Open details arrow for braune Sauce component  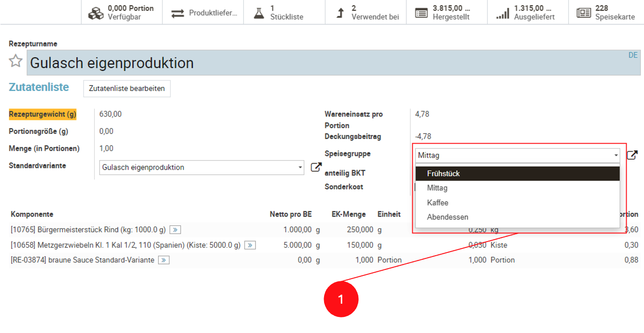164,260
